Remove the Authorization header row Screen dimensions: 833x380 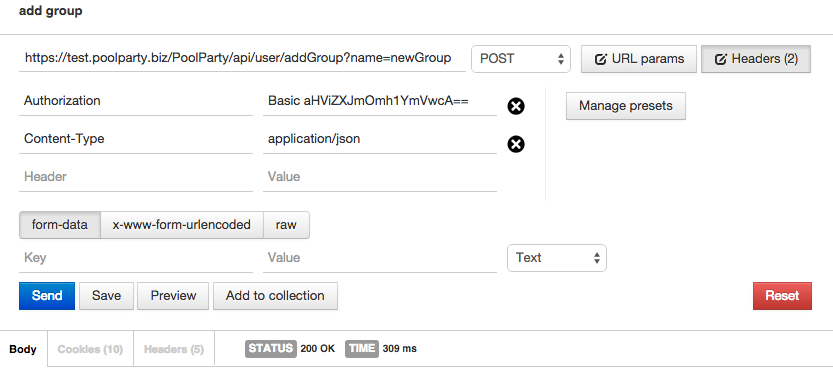click(516, 106)
